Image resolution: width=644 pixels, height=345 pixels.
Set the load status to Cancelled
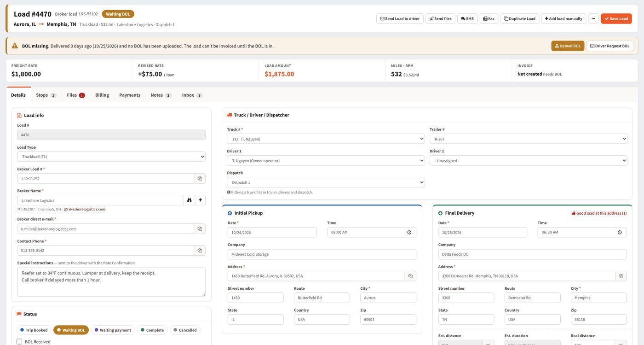[185, 330]
